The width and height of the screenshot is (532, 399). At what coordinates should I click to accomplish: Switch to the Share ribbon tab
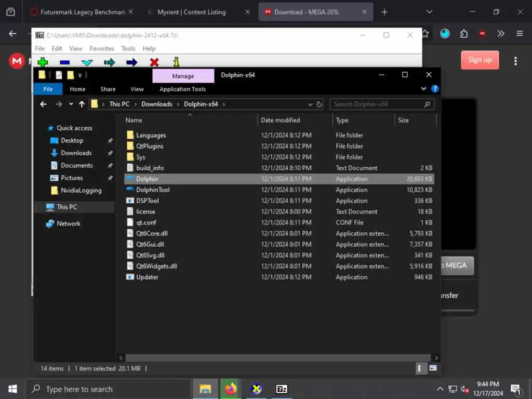(108, 89)
